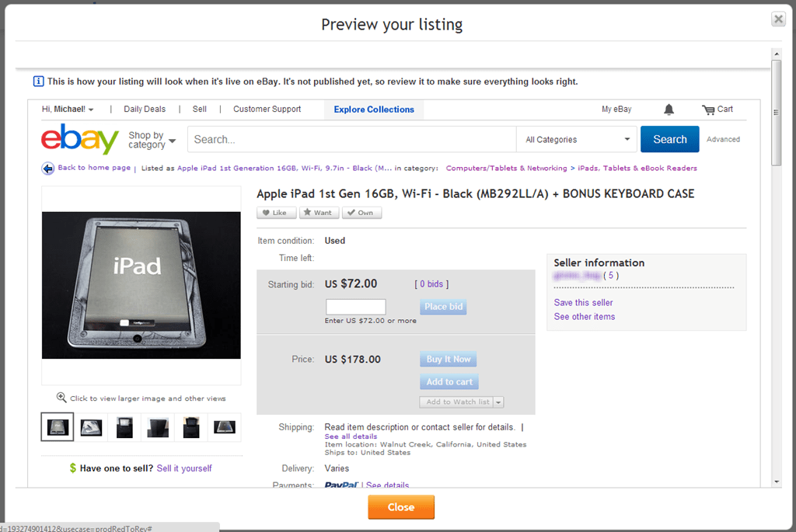Click the magnifier icon to enlarge image
Screen dimensions: 796x532
tap(61, 398)
